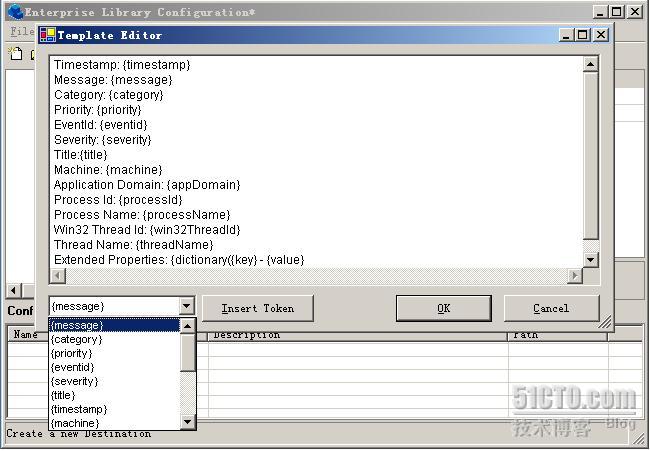Choose {priority} in the token list

(115, 354)
